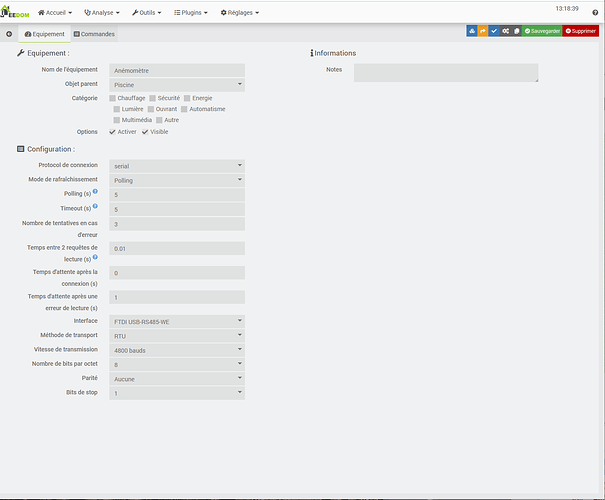
Task: Toggle the Visible checkbox
Action: (145, 132)
